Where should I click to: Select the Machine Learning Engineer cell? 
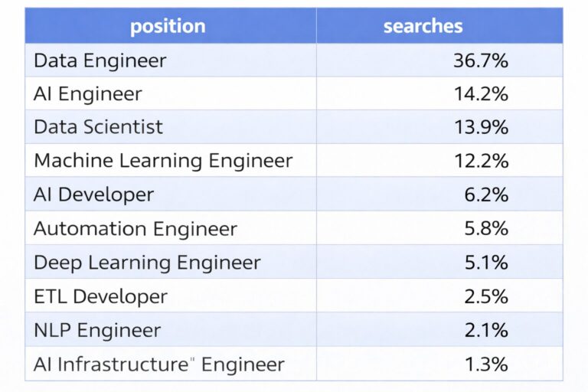[163, 161]
